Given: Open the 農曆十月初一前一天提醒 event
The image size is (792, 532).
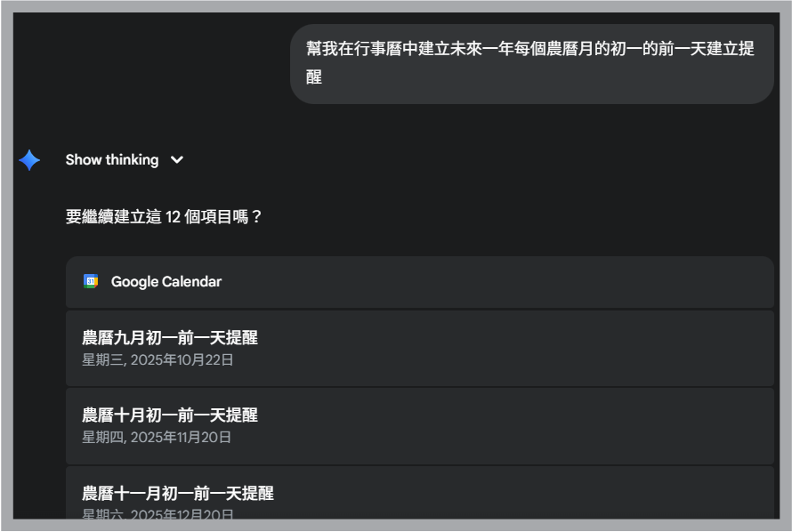Looking at the screenshot, I should [170, 415].
